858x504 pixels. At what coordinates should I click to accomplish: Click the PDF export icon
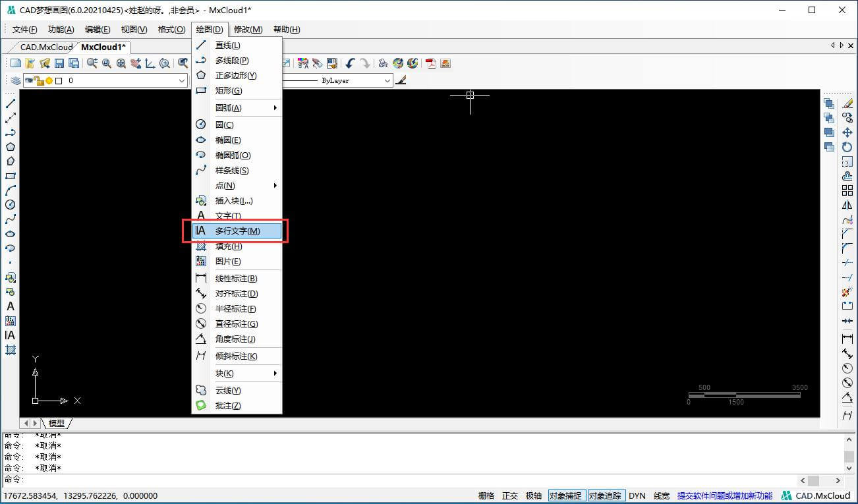(431, 63)
